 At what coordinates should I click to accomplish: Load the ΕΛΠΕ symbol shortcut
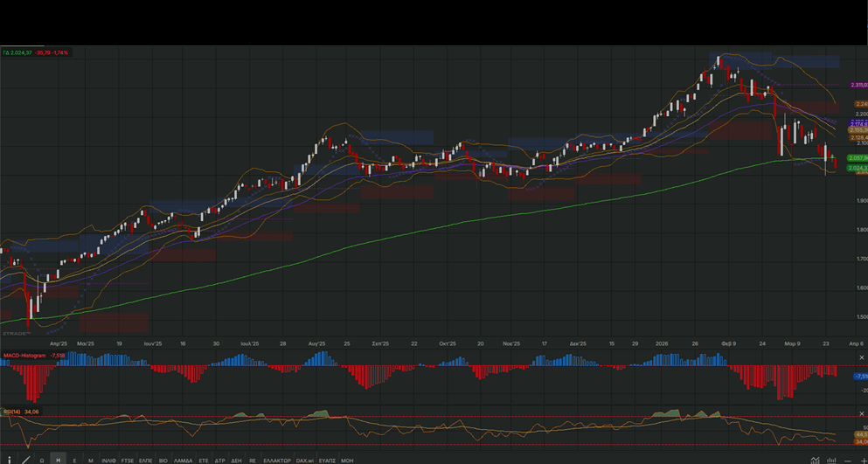(146, 461)
